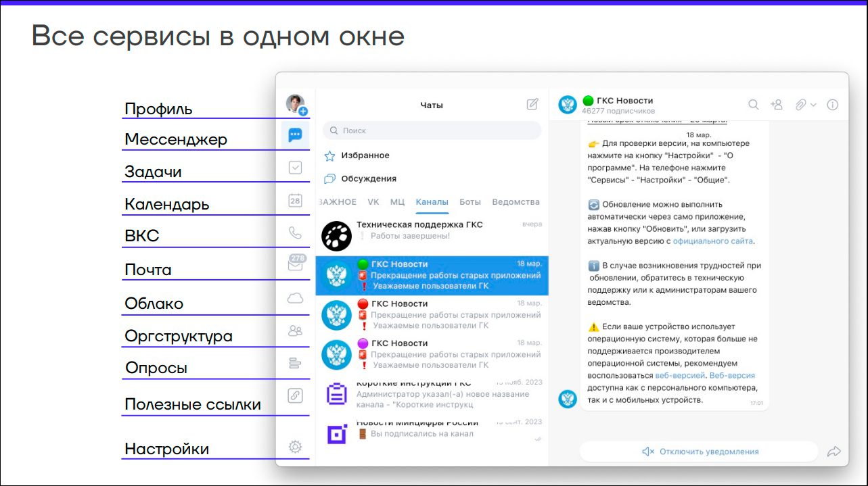Open the Избранное favorites item

[x=365, y=155]
